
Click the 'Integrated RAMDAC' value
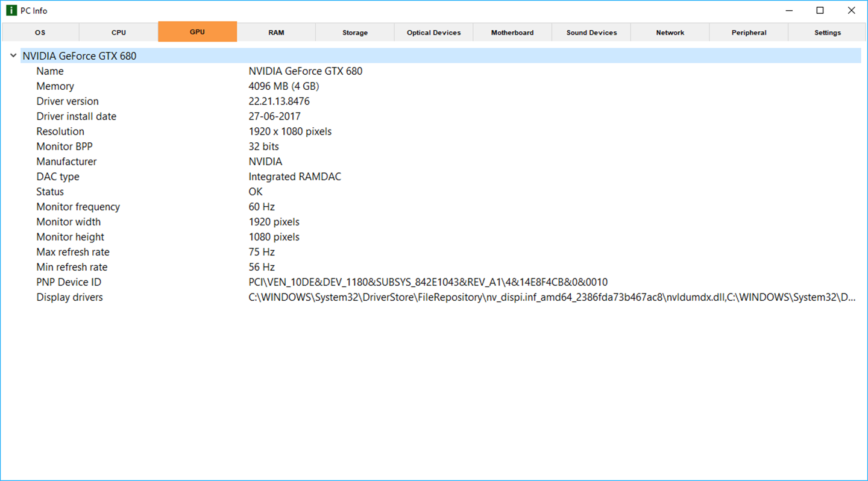click(295, 177)
